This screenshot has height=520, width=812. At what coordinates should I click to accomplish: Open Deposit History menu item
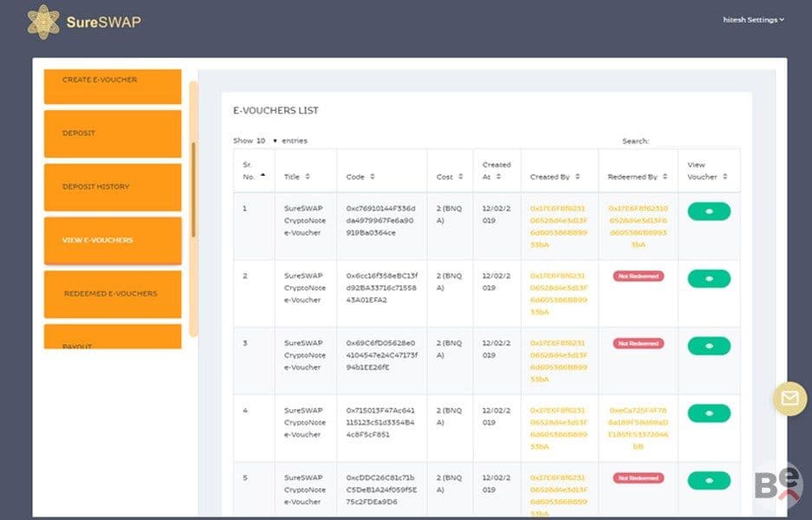click(113, 187)
